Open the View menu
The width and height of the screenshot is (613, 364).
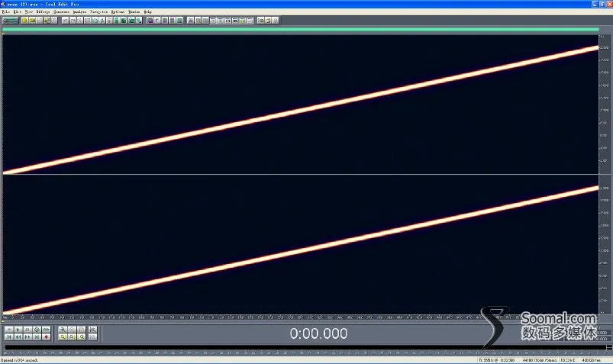tap(29, 11)
